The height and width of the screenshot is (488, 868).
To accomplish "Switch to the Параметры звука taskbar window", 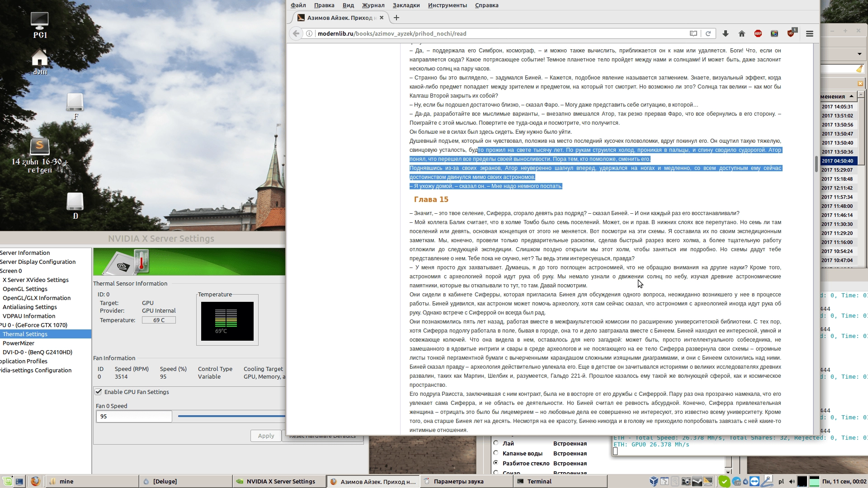I will tap(466, 481).
